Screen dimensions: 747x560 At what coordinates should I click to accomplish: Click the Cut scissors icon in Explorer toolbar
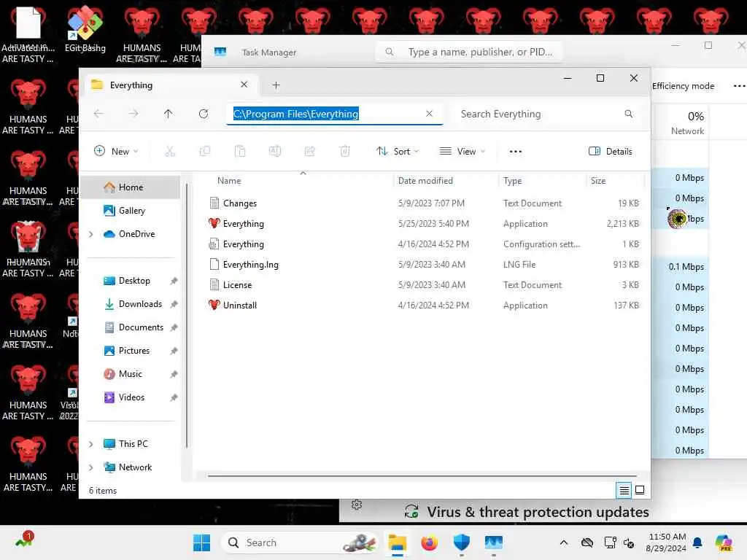click(x=169, y=152)
